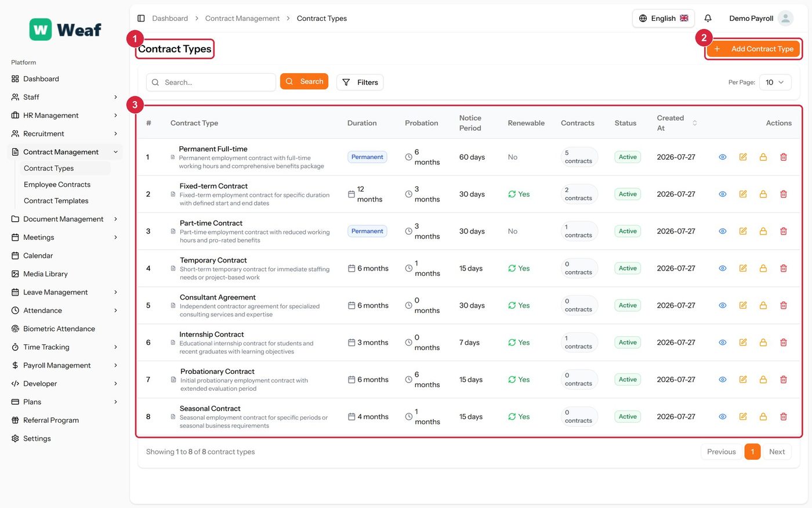Delete the Part-time Contract row
Screen dimensions: 812x508
click(784, 232)
